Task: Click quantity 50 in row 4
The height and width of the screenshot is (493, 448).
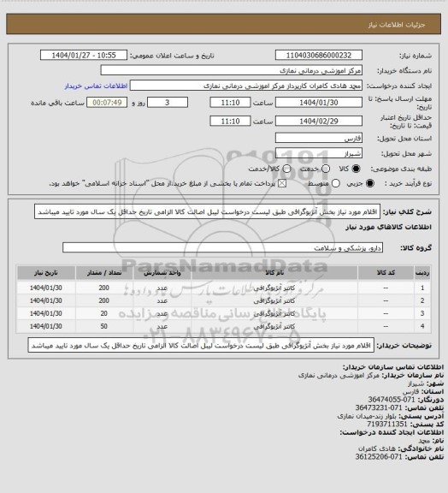Action: click(104, 327)
